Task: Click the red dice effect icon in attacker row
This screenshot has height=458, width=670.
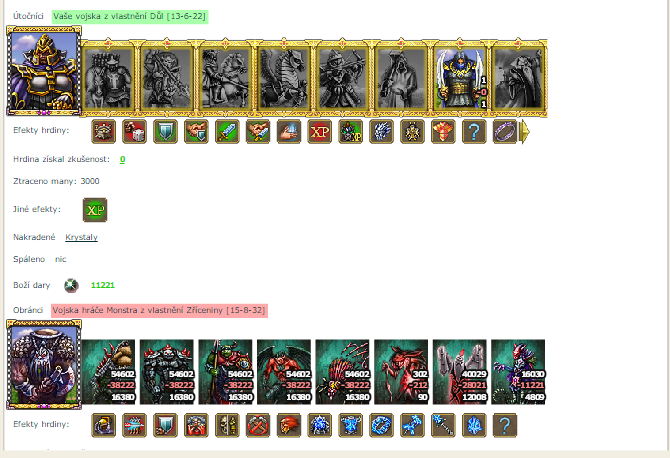Action: click(134, 132)
